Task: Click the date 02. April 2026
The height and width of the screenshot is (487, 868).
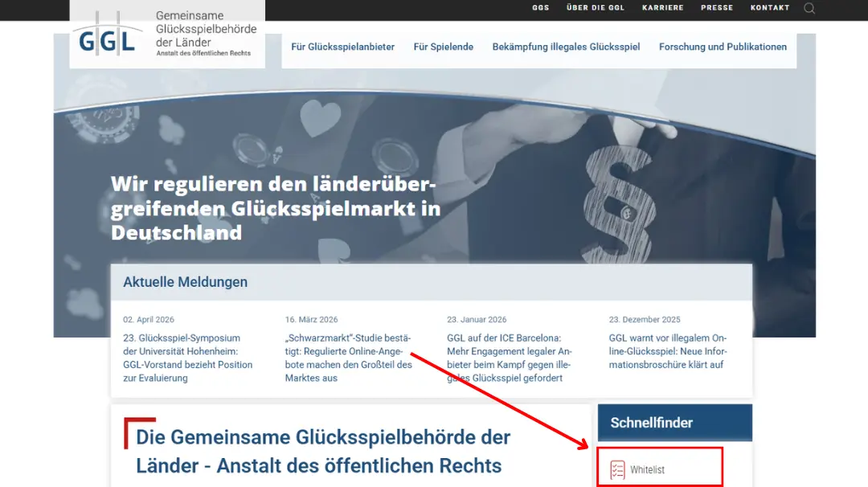Action: click(149, 319)
